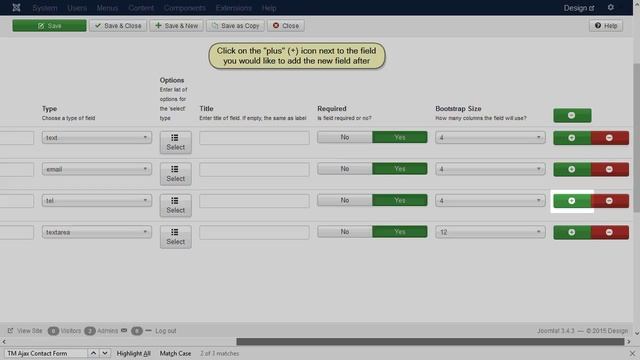
Task: Toggle Highlight All in find bar
Action: click(x=133, y=353)
